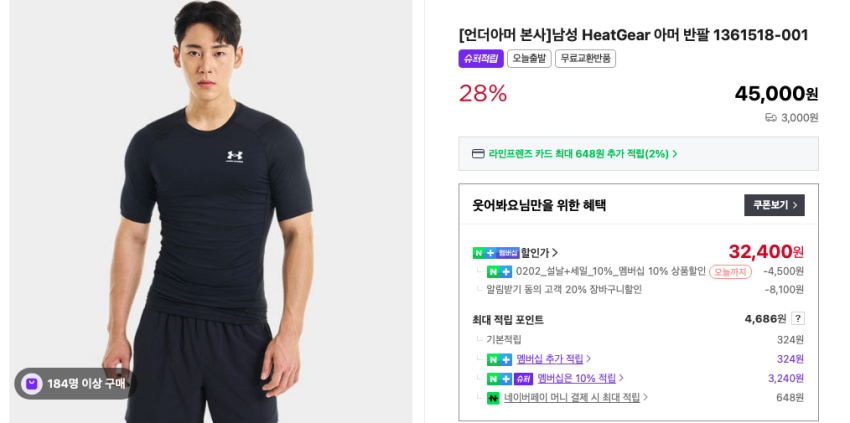Click the 슈퍼적립 purple tag
The height and width of the screenshot is (423, 850).
click(x=481, y=59)
